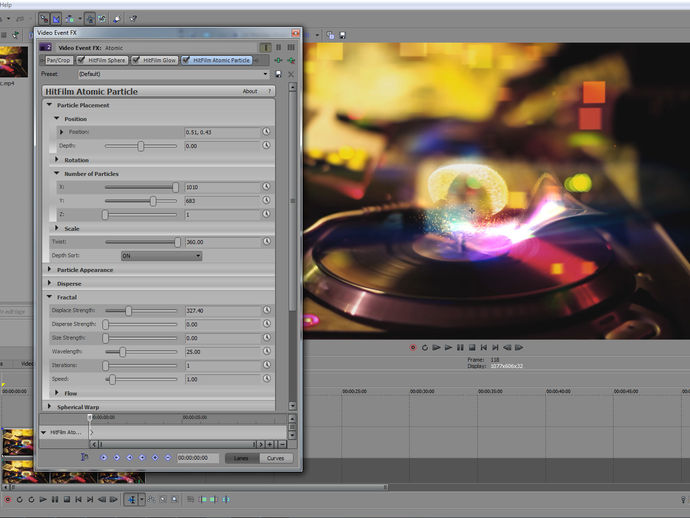
Task: Stop playback in the preview transport
Action: pos(472,348)
